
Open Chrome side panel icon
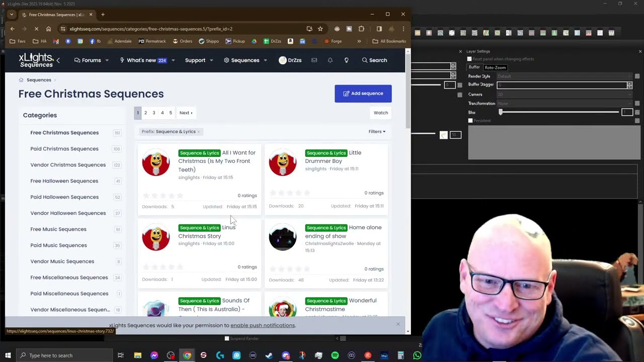(379, 29)
